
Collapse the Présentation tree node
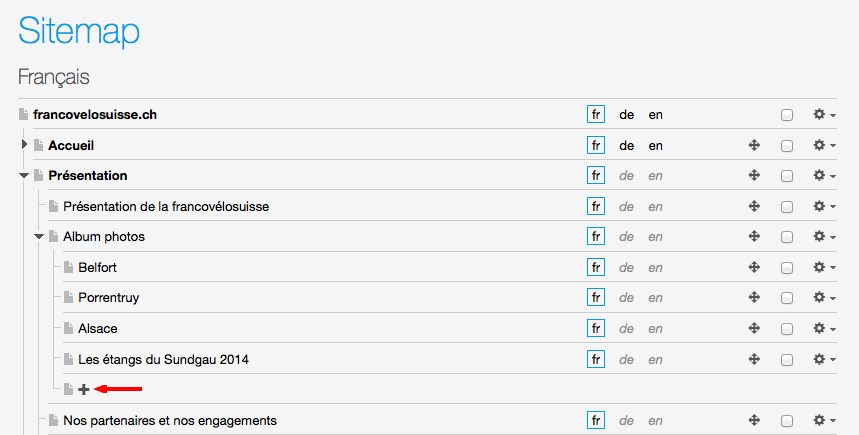coord(24,176)
